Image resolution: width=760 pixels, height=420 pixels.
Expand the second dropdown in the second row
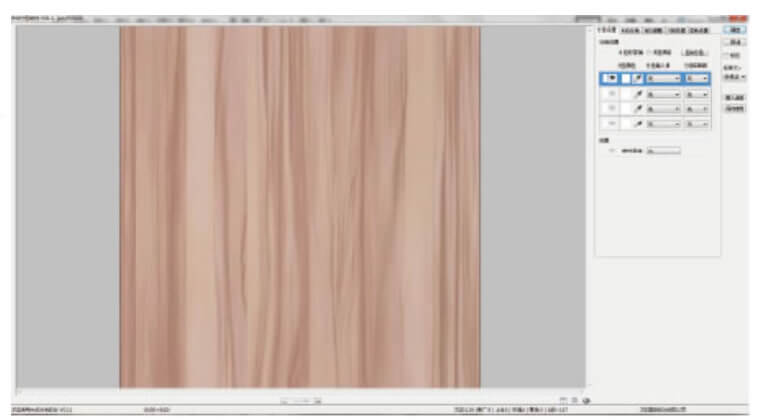point(697,94)
